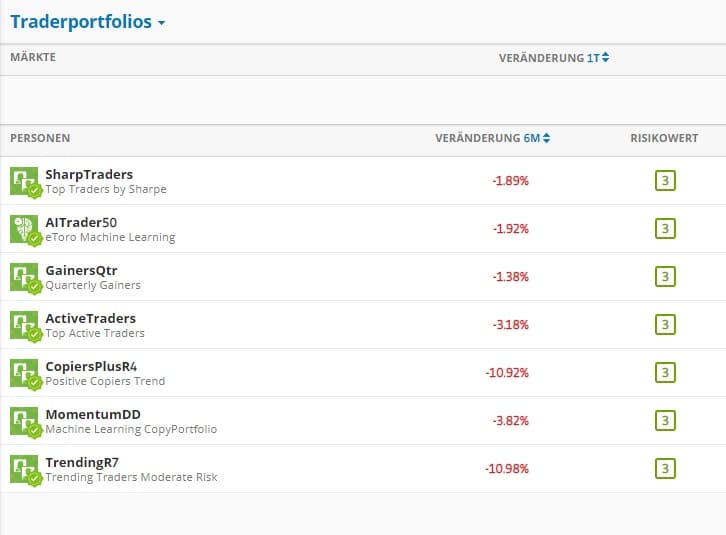Click the TrendingR7 risk score badge

pos(664,469)
